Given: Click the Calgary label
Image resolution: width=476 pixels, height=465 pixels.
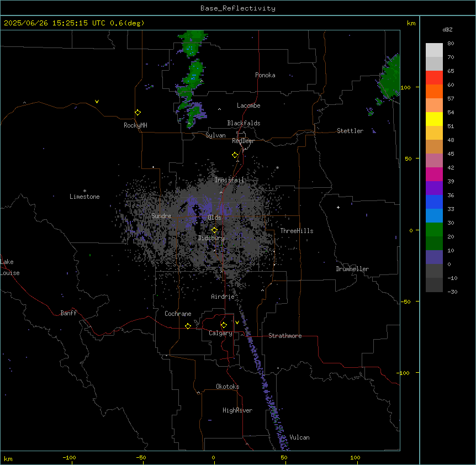Looking at the screenshot, I should (x=220, y=333).
